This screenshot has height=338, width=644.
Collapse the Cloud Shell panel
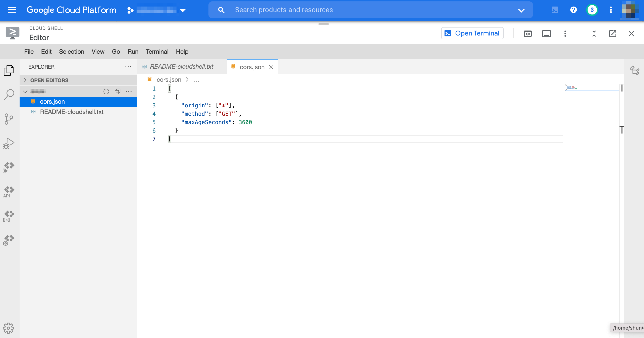pos(594,34)
